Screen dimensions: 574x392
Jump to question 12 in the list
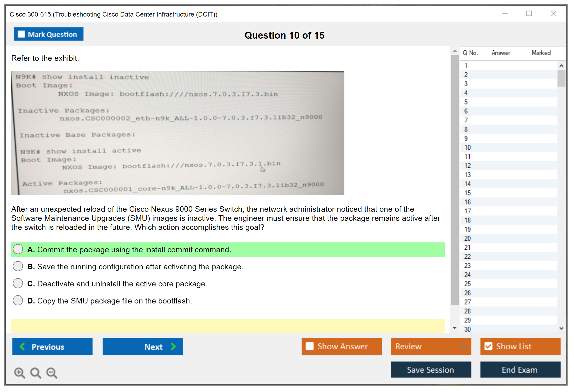[x=467, y=166]
